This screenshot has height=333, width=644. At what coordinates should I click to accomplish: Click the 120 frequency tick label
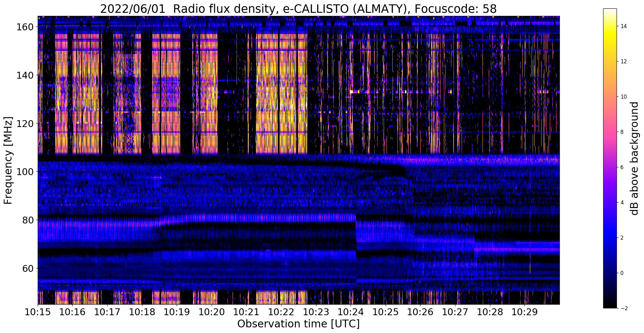(x=25, y=124)
